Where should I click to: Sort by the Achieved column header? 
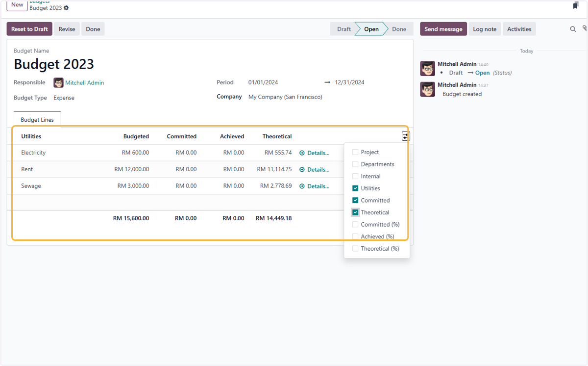click(232, 136)
